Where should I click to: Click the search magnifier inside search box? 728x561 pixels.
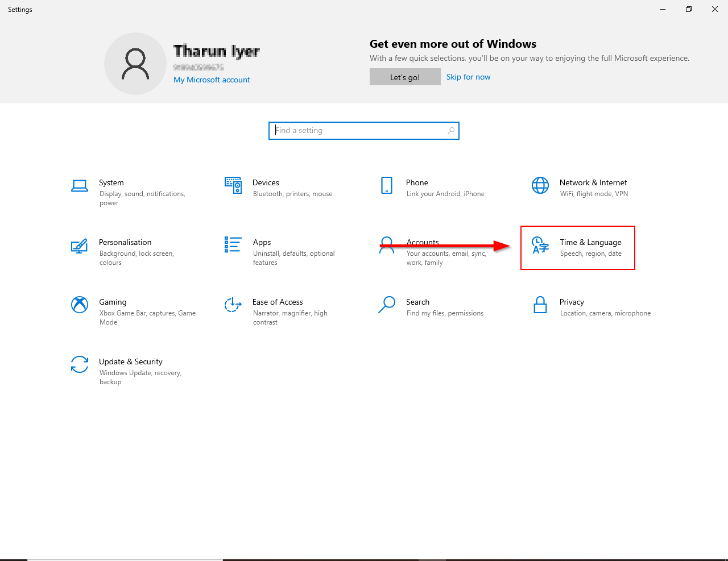[451, 131]
